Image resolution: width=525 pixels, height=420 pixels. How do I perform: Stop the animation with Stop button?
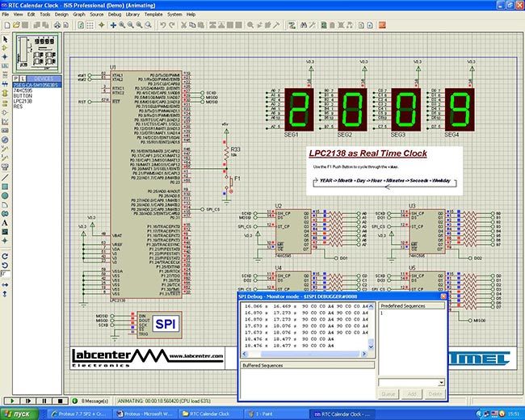coord(61,401)
